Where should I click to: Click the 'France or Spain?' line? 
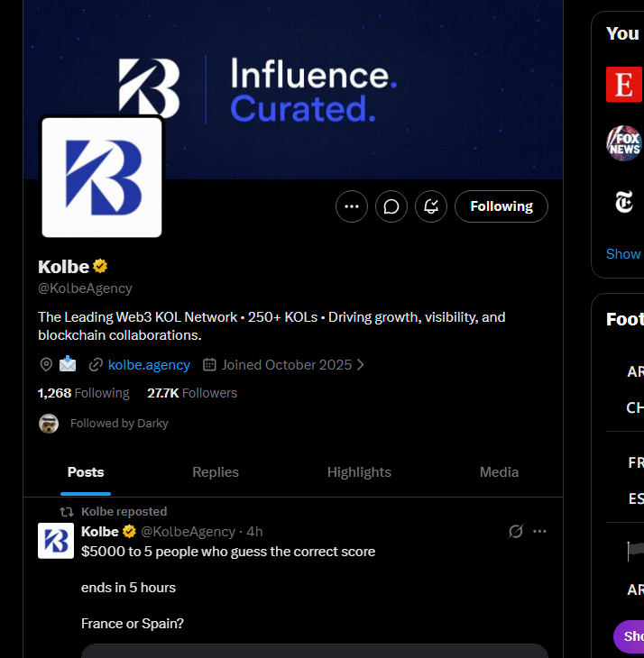pos(133,624)
